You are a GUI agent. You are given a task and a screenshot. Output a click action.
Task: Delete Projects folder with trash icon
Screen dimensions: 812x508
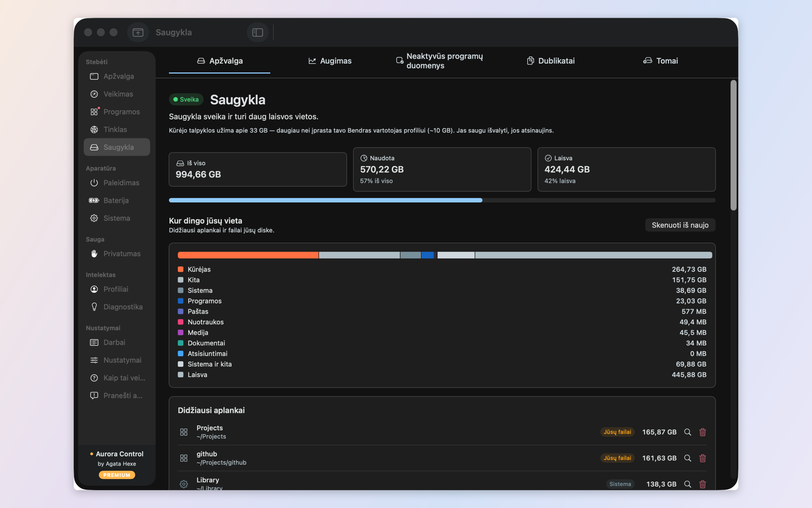point(703,432)
